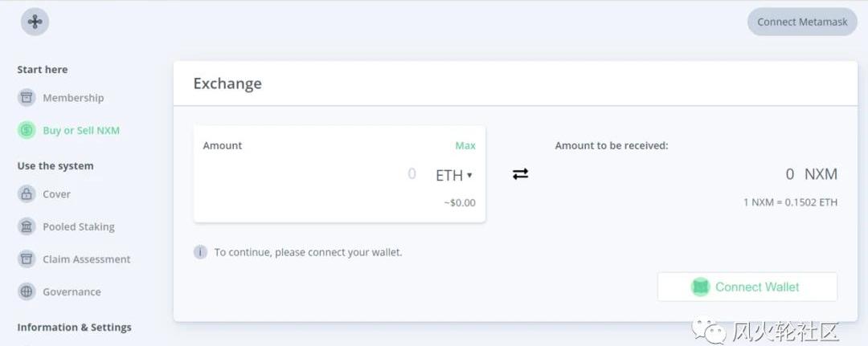Click the Cover lock icon

[27, 194]
